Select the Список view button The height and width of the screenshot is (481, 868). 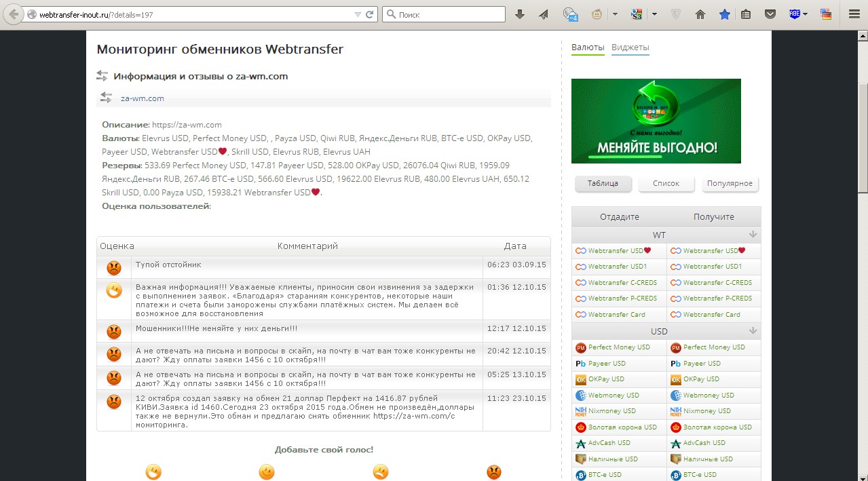coord(666,184)
